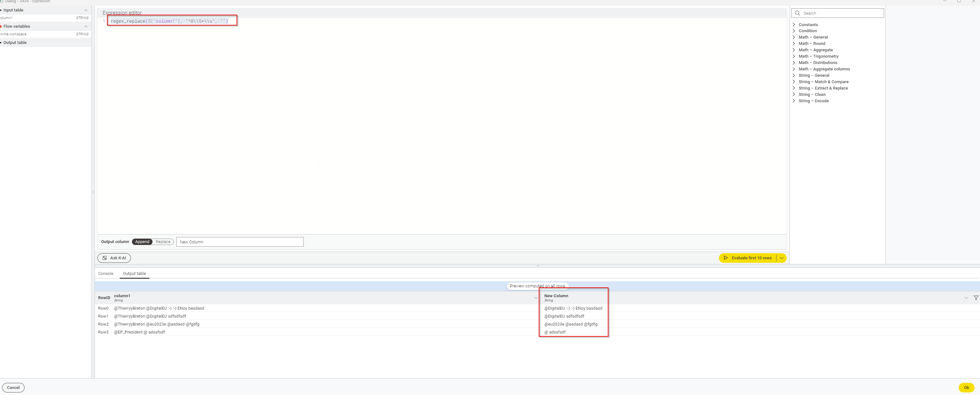
Task: Switch to the Console tab
Action: [105, 273]
